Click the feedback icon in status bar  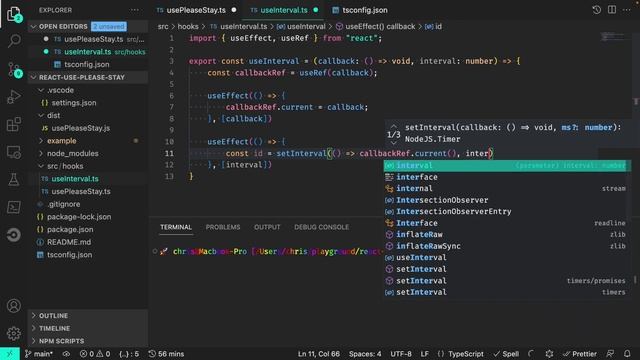[610, 354]
